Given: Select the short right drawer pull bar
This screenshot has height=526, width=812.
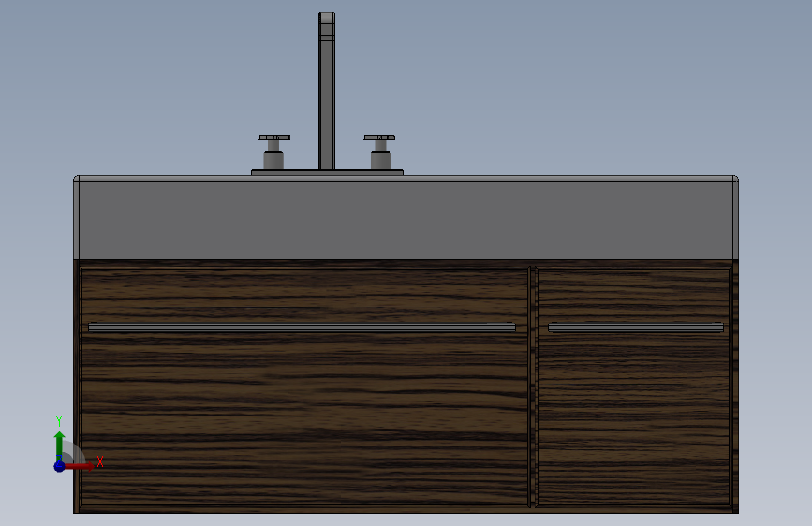Looking at the screenshot, I should pyautogui.click(x=636, y=328).
